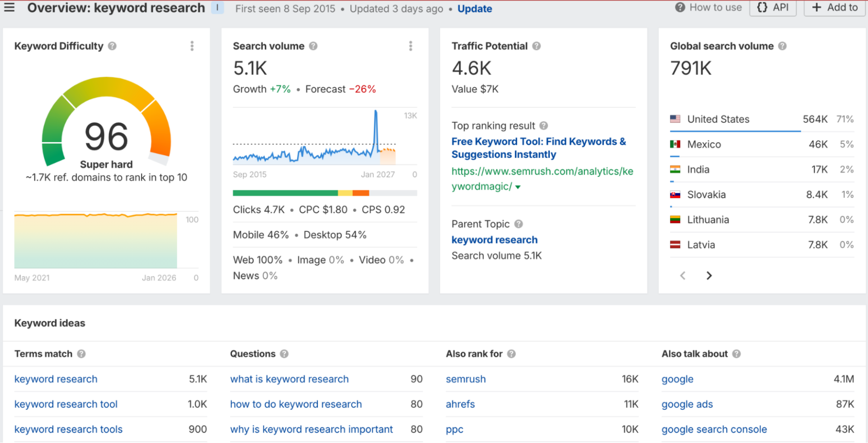
Task: Click the left chevron in the country list
Action: (682, 275)
